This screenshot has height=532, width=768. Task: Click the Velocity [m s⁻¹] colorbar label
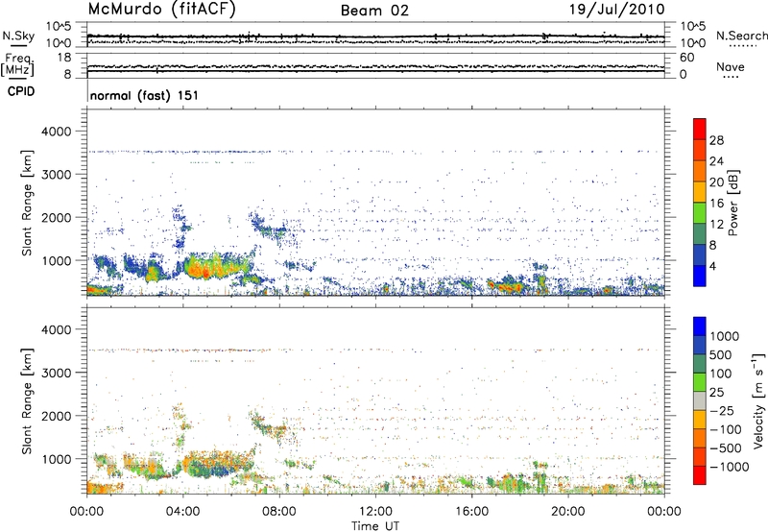click(758, 400)
